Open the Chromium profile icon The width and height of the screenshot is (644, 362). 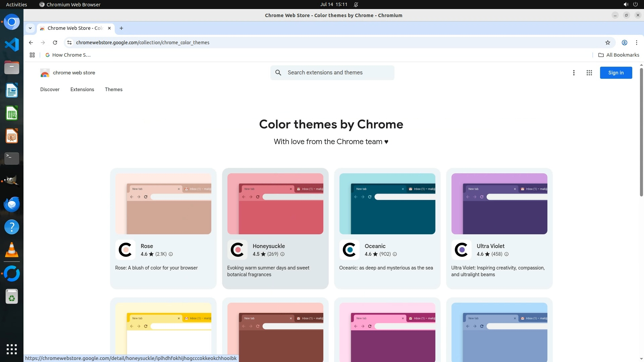(x=624, y=43)
